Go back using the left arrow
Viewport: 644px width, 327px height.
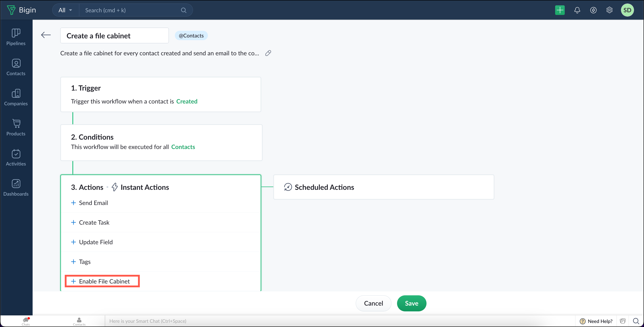pos(46,35)
